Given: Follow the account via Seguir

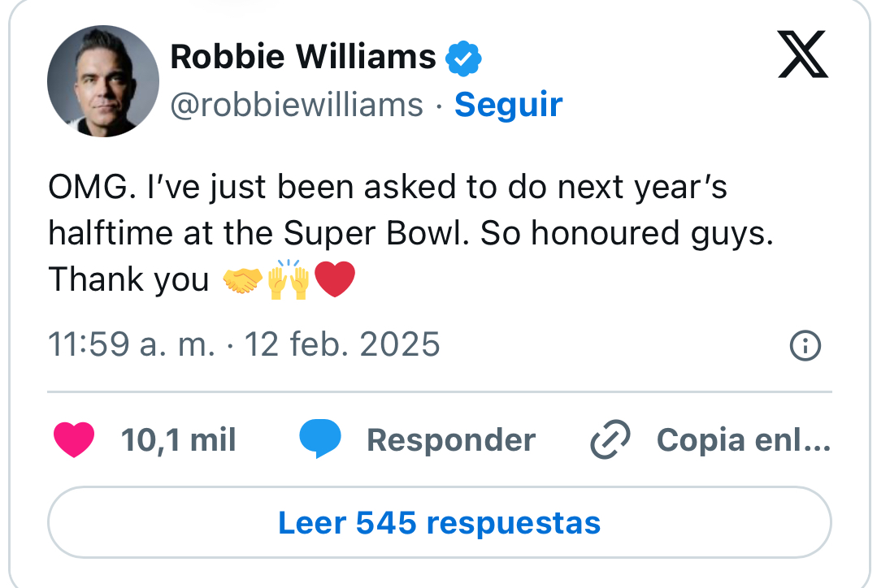Looking at the screenshot, I should (x=508, y=105).
